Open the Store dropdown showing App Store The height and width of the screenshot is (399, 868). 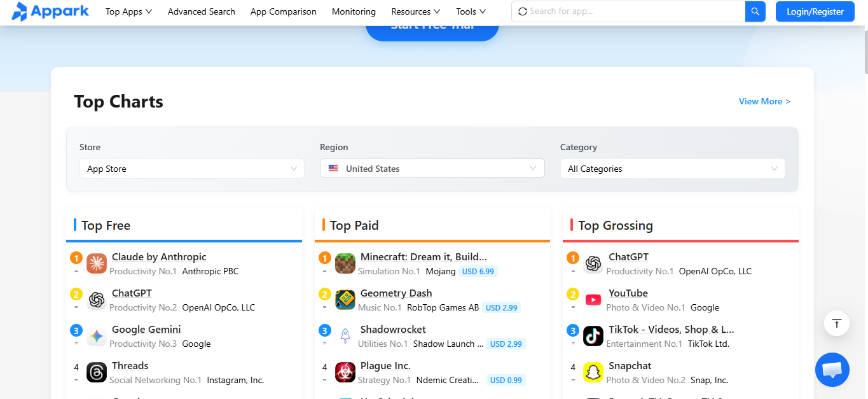pyautogui.click(x=191, y=168)
